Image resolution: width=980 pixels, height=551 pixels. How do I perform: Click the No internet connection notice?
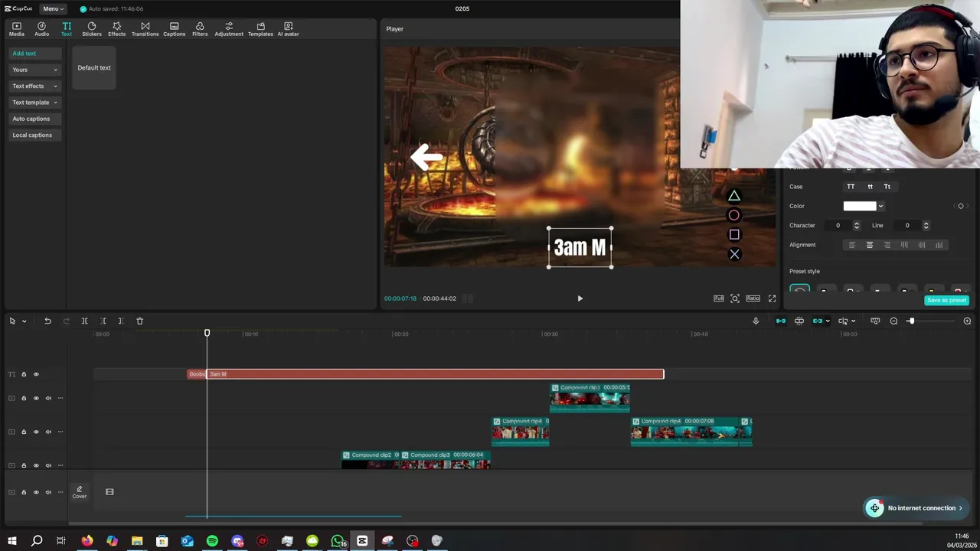coord(915,508)
